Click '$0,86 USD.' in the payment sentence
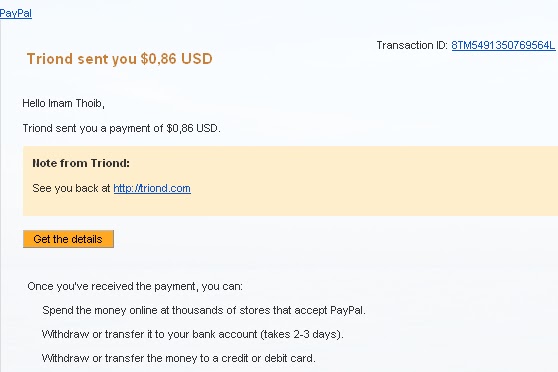Image resolution: width=558 pixels, height=372 pixels. point(194,129)
